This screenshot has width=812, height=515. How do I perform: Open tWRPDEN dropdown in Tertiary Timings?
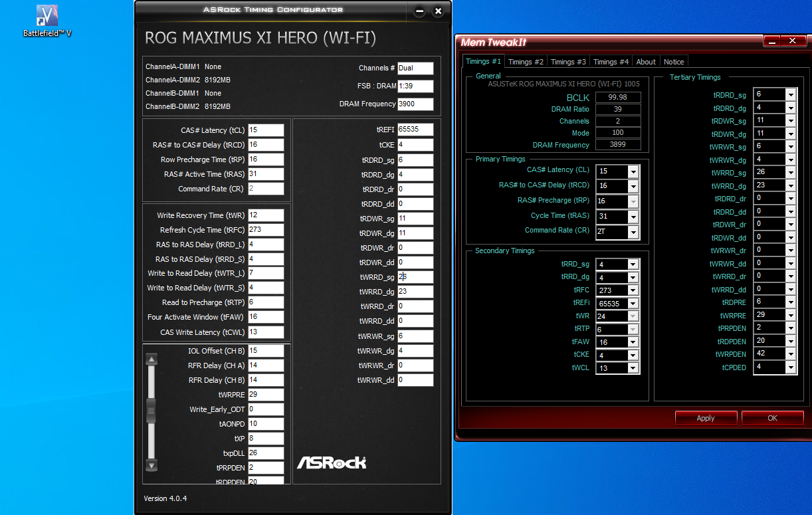point(790,354)
